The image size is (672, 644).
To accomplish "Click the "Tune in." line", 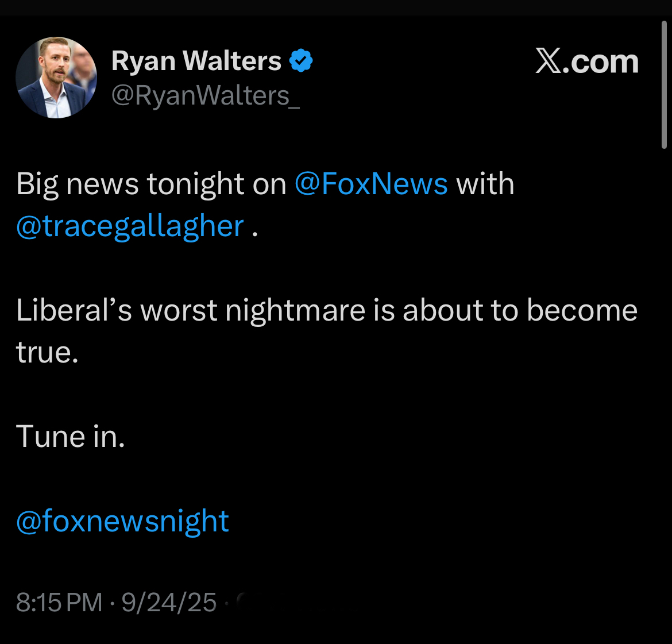I will pyautogui.click(x=70, y=437).
